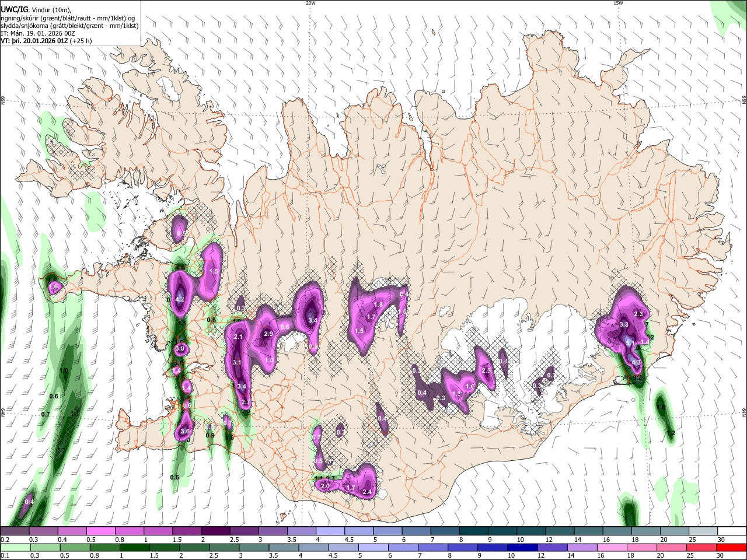The height and width of the screenshot is (560, 747).
Task: Click the 3.3 precipitation value in the east
Action: [623, 324]
